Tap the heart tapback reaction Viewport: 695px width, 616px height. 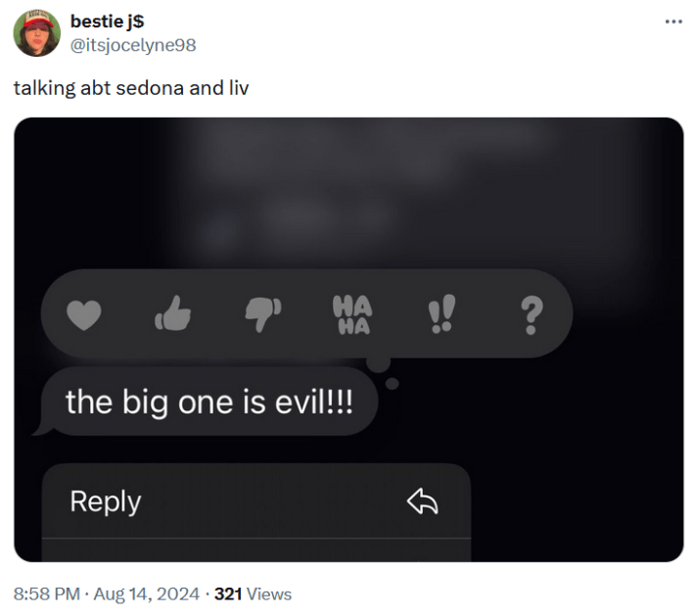point(84,314)
